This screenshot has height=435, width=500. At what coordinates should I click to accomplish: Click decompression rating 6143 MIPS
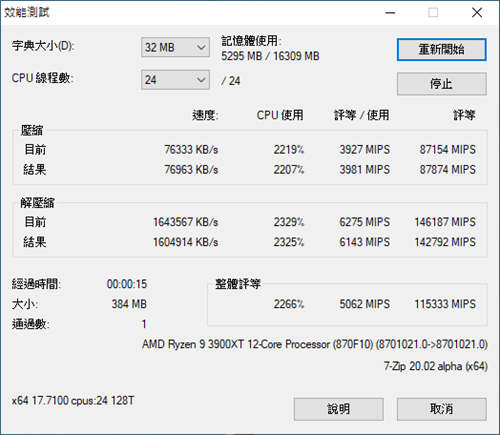point(365,242)
